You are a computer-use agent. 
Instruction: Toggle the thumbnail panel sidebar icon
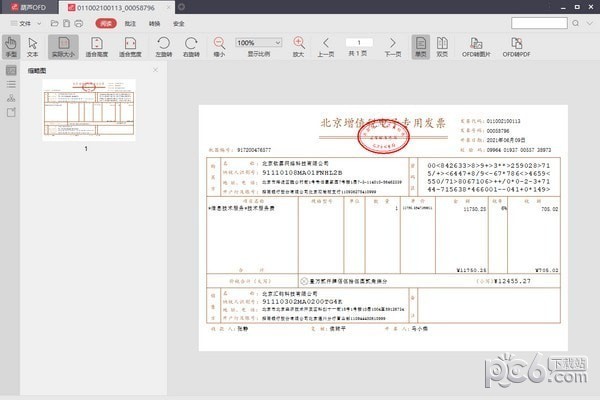pyautogui.click(x=11, y=70)
